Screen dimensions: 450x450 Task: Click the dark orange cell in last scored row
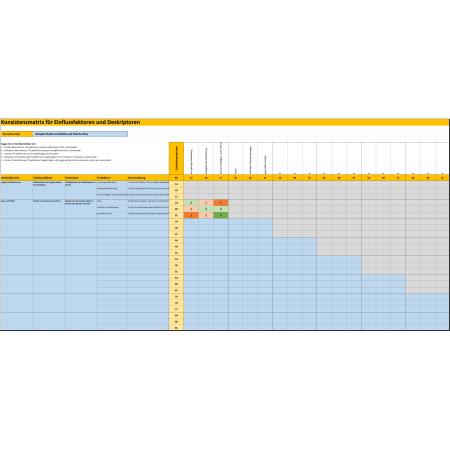pyautogui.click(x=191, y=215)
